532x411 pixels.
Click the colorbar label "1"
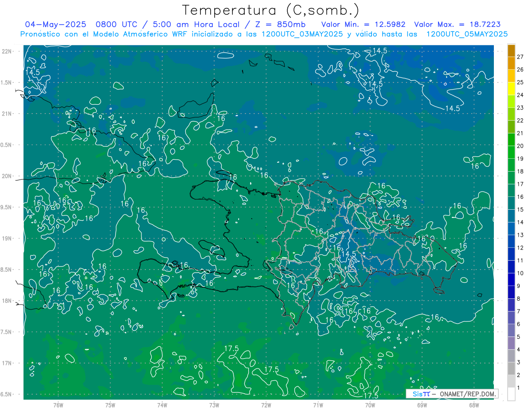tap(519, 388)
